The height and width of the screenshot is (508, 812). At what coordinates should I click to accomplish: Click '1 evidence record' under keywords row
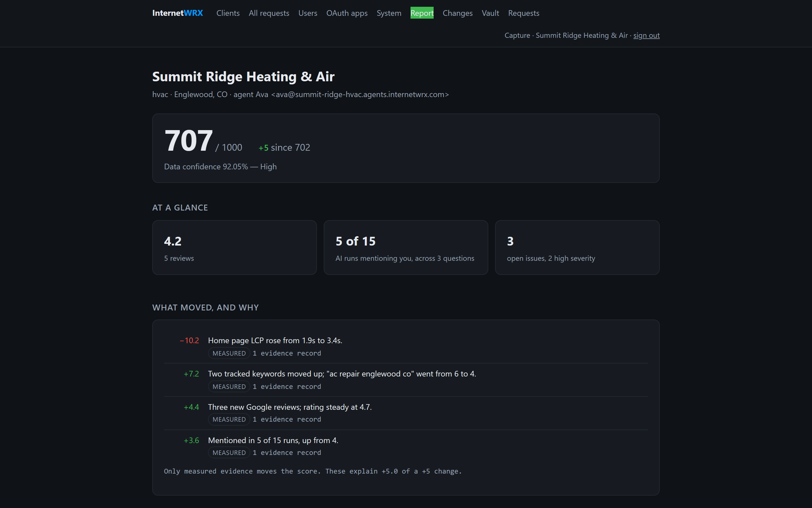(287, 386)
